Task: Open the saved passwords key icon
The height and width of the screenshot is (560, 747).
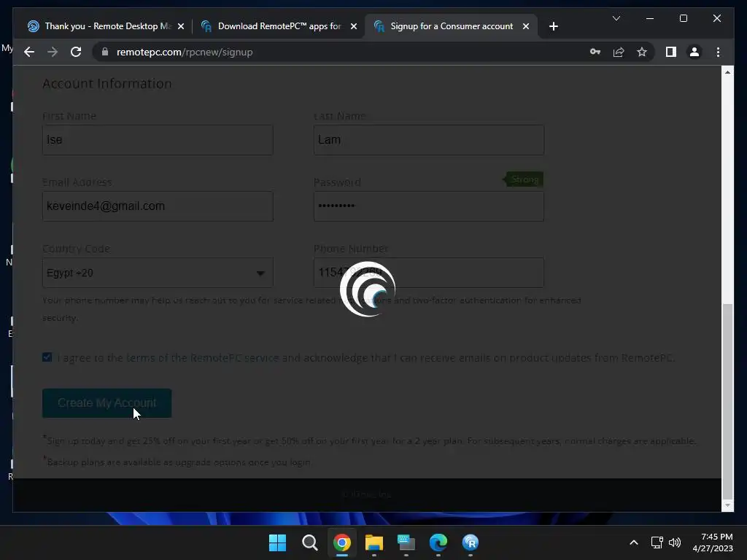Action: 595,52
